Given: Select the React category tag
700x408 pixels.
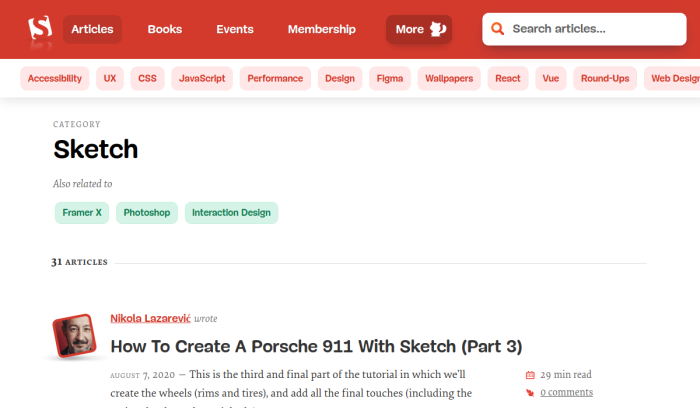Looking at the screenshot, I should tap(508, 79).
